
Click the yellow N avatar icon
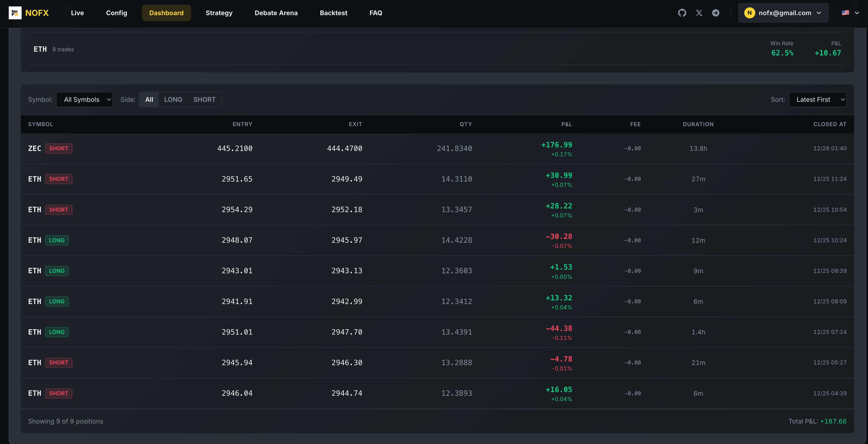[x=749, y=13]
